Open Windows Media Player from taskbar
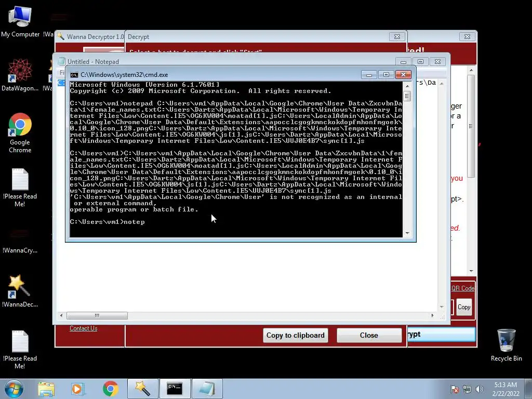This screenshot has height=399, width=532. pyautogui.click(x=78, y=389)
